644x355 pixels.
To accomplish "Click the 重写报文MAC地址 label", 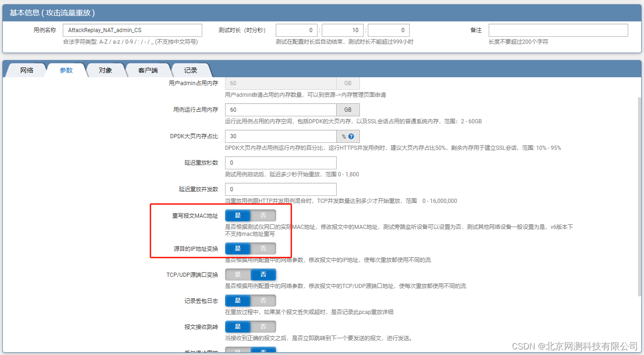I will point(195,216).
